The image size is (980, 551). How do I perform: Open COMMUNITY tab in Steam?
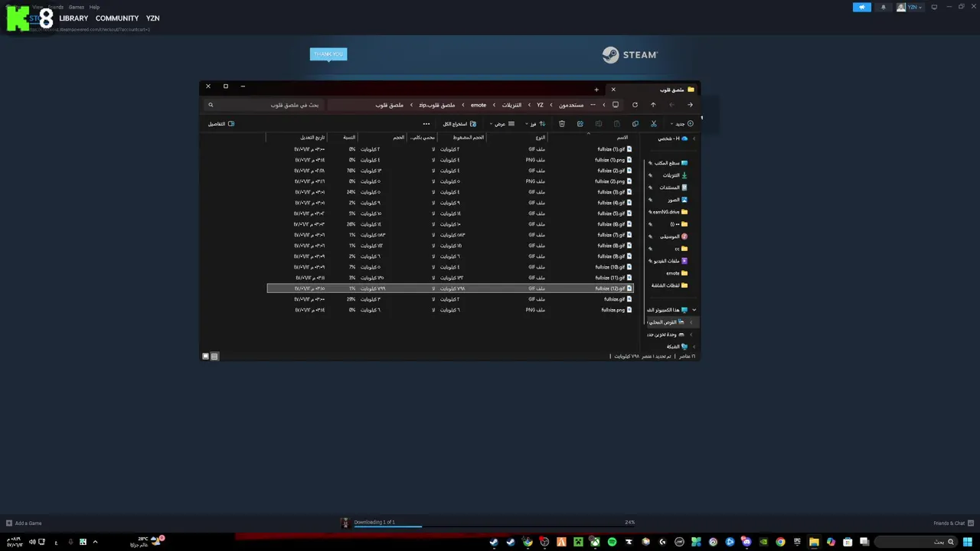117,18
